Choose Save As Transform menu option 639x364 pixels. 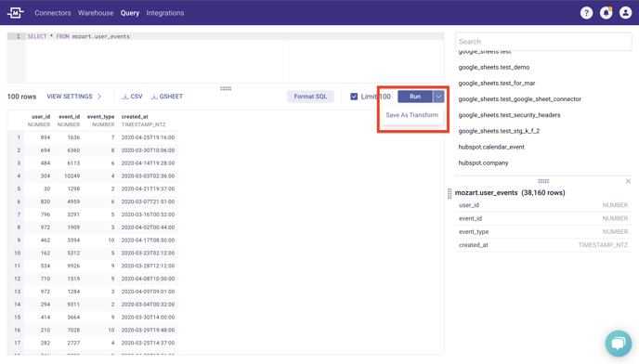(x=412, y=115)
